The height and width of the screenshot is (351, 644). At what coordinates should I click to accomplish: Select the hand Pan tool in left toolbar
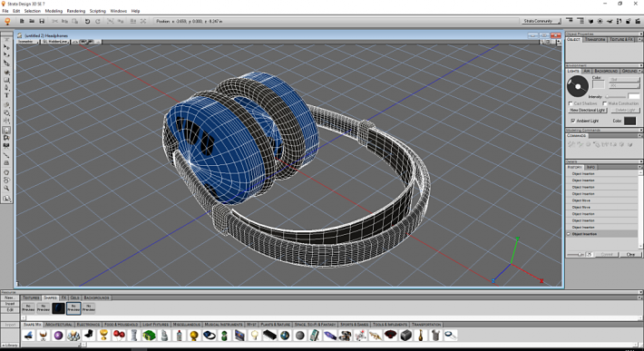click(6, 171)
